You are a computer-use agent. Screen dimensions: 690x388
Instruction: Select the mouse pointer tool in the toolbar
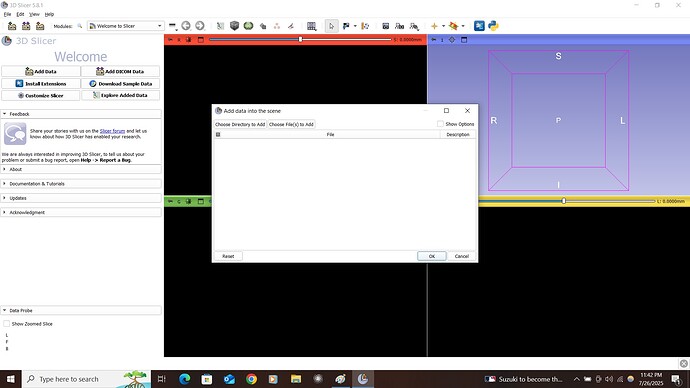[x=331, y=26]
